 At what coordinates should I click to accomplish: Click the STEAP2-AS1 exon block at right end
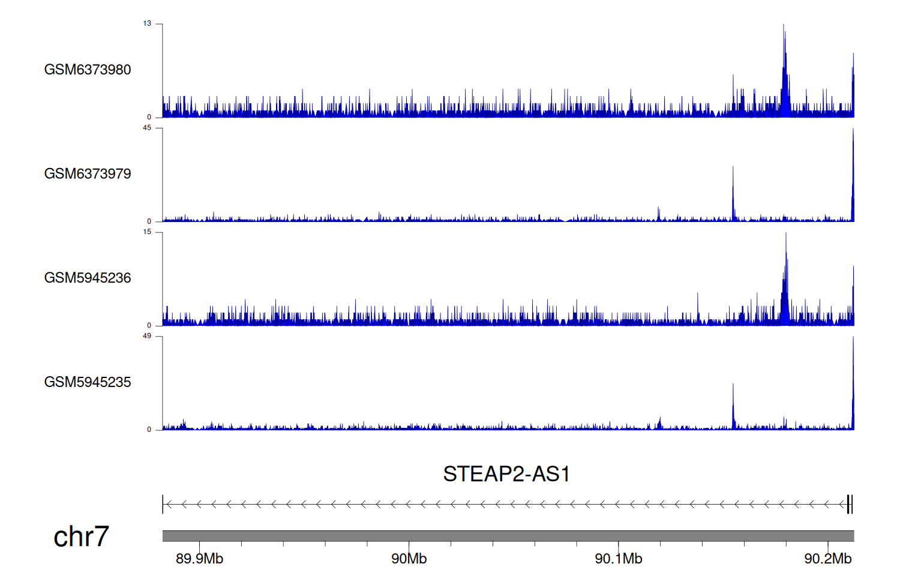849,504
